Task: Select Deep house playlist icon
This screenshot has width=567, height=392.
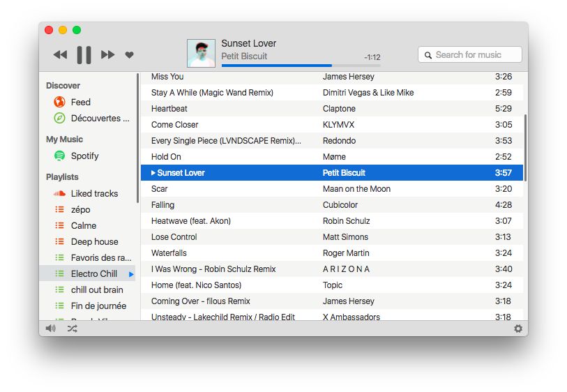Action: point(59,241)
